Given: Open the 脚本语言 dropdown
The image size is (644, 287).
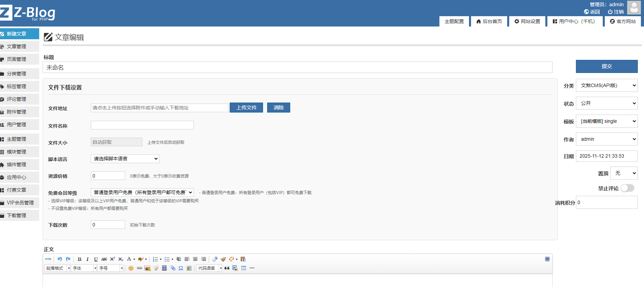Looking at the screenshot, I should (x=125, y=159).
